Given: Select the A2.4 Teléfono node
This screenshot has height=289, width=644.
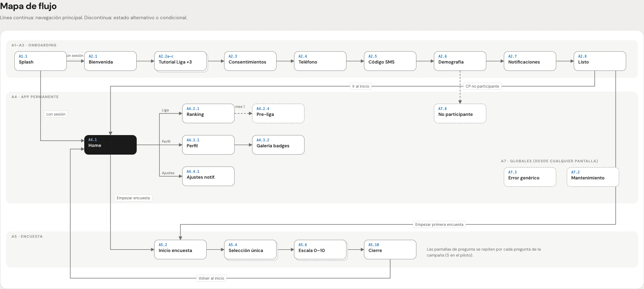Looking at the screenshot, I should pyautogui.click(x=320, y=61).
